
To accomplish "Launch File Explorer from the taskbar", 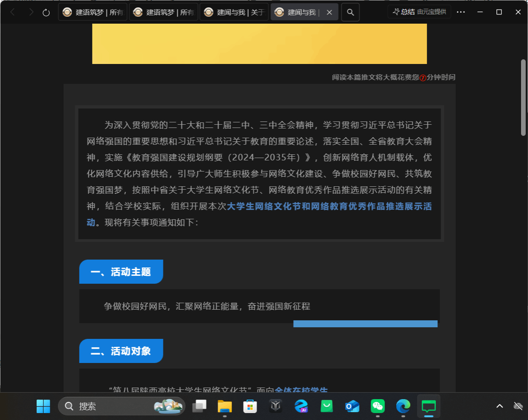I will point(225,406).
